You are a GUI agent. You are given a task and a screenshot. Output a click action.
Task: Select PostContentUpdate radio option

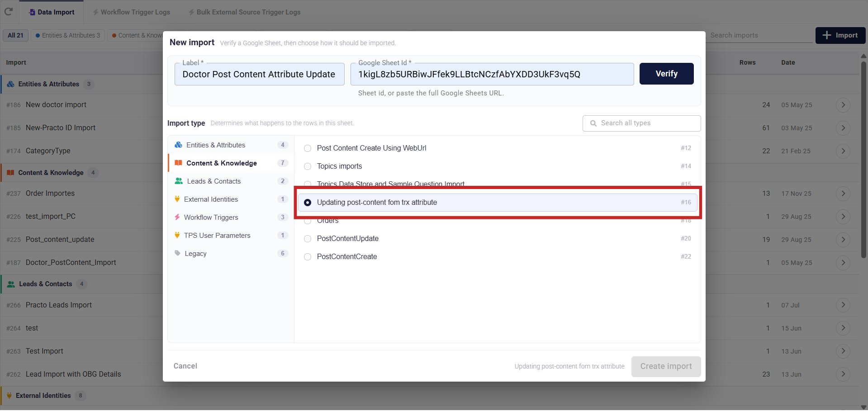coord(308,239)
